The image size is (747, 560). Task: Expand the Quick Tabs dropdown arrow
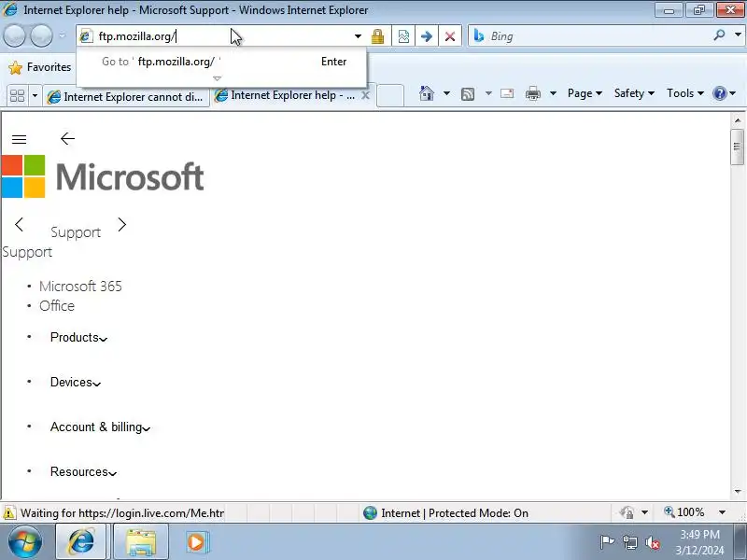pos(35,96)
